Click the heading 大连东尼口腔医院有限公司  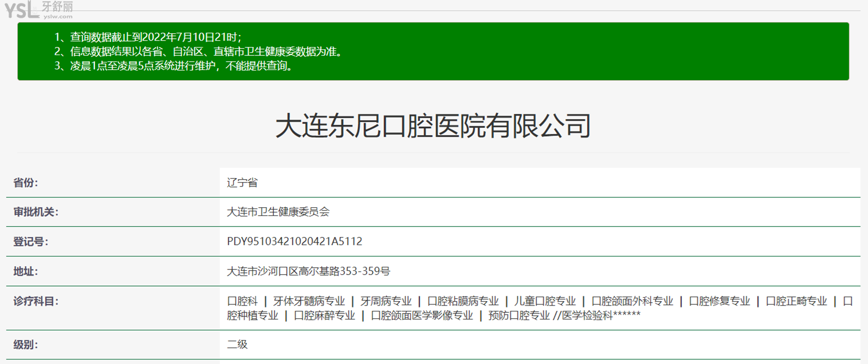tap(433, 126)
